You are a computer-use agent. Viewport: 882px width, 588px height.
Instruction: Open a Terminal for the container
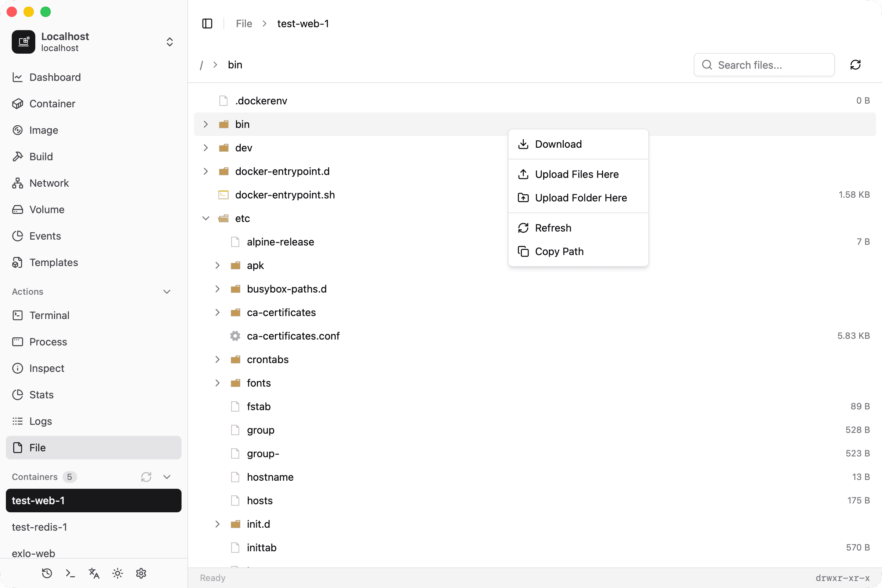click(x=50, y=315)
